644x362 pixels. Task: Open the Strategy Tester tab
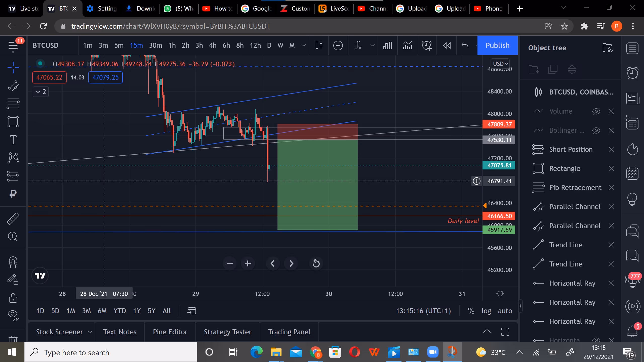click(228, 332)
